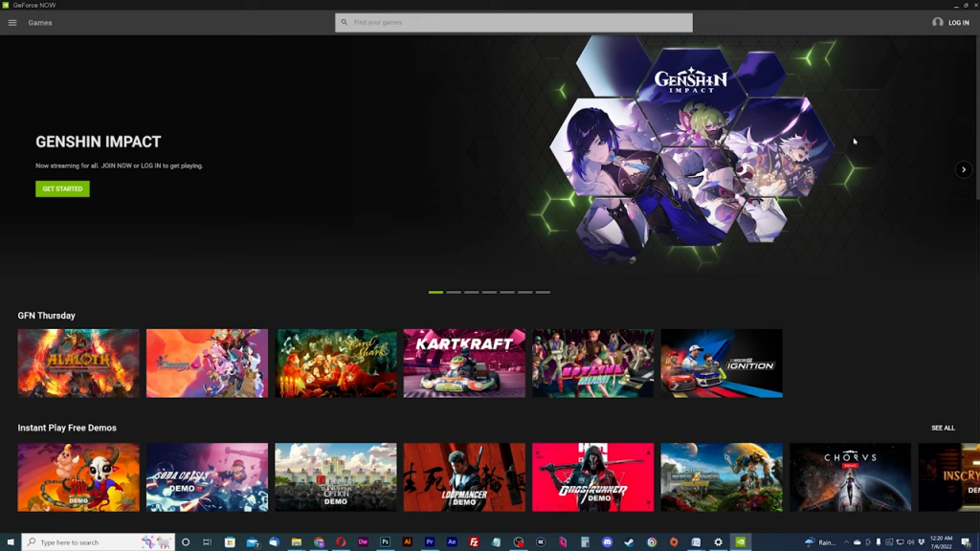Open the skull character demo tile
The width and height of the screenshot is (980, 551).
tap(78, 477)
